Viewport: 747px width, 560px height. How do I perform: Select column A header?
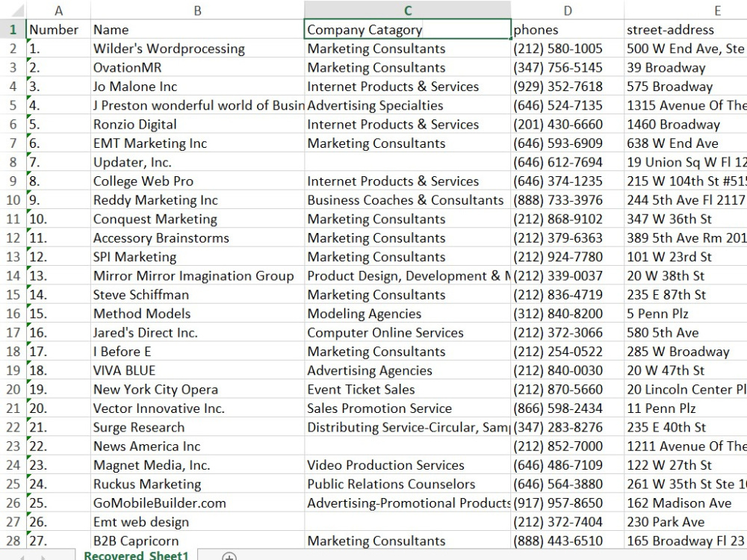58,10
